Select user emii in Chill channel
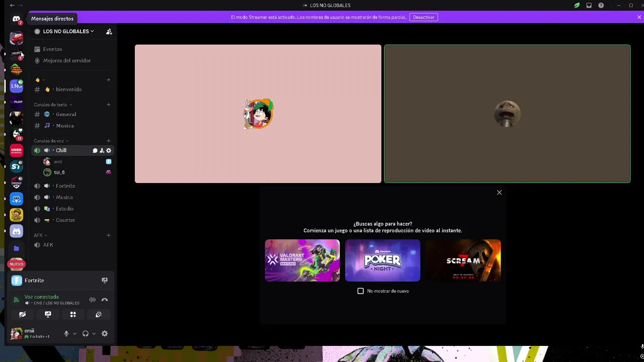 coord(77,162)
